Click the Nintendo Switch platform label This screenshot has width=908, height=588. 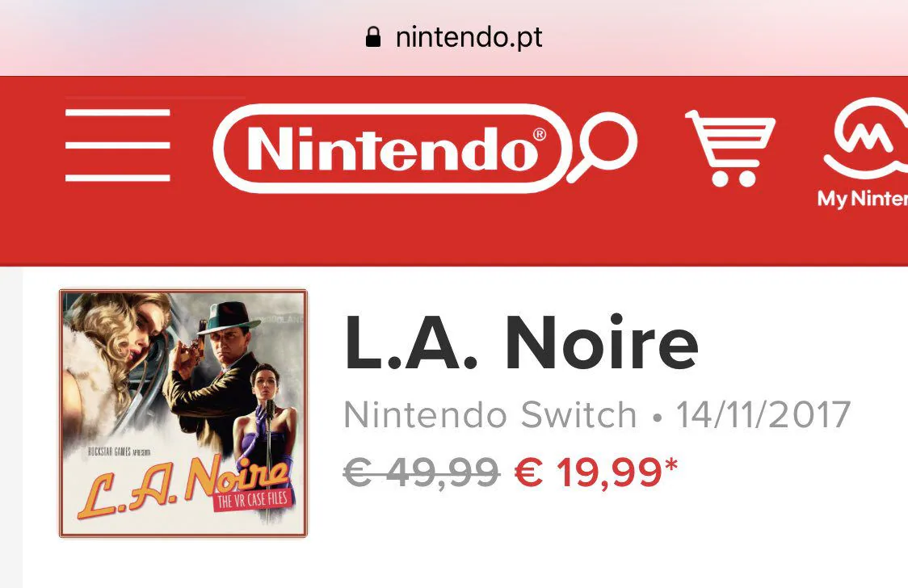(x=490, y=415)
